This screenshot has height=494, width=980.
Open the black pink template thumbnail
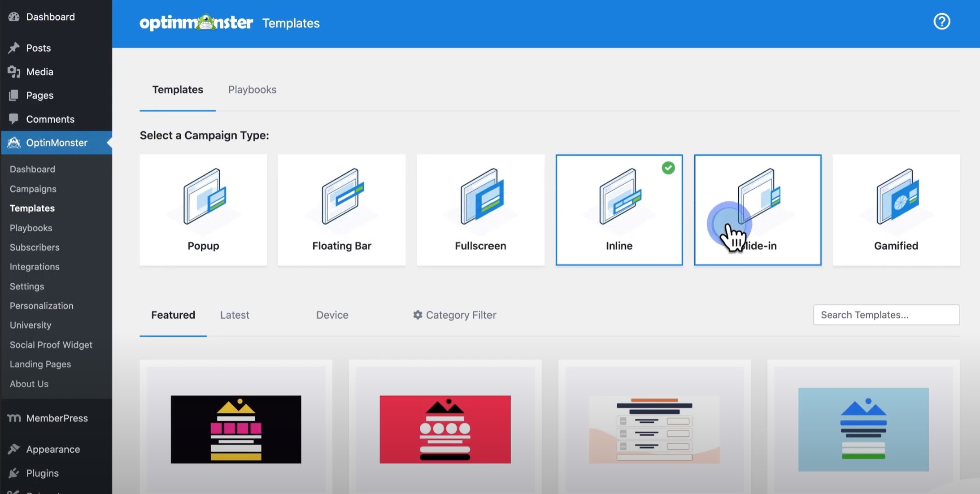tap(236, 429)
